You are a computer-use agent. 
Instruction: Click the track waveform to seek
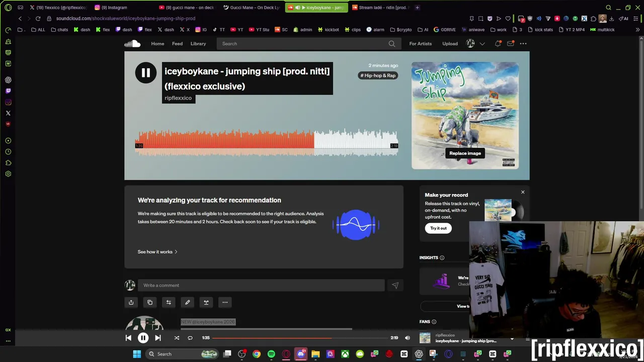tap(267, 143)
